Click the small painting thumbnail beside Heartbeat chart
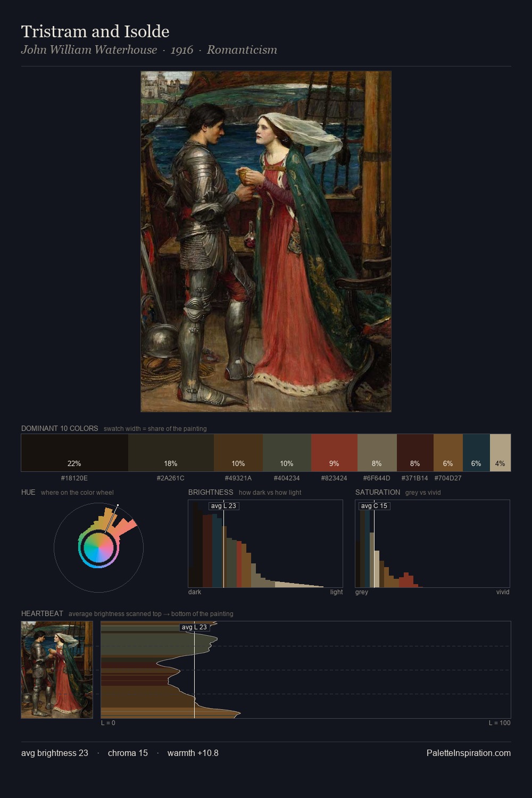The height and width of the screenshot is (798, 532). tap(57, 670)
